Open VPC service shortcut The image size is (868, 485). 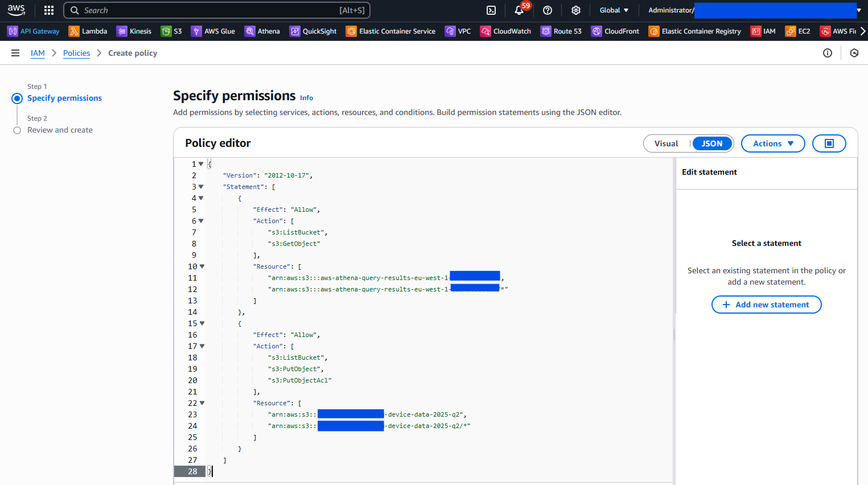458,31
